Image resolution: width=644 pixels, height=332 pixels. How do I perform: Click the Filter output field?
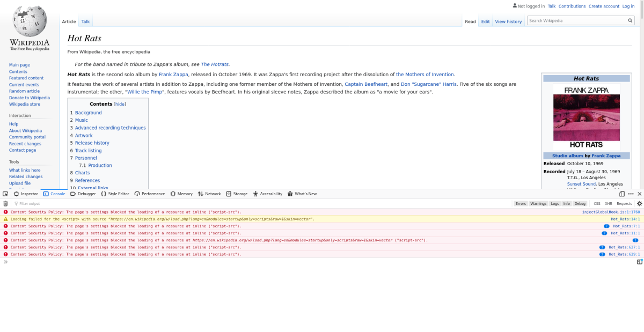click(261, 204)
